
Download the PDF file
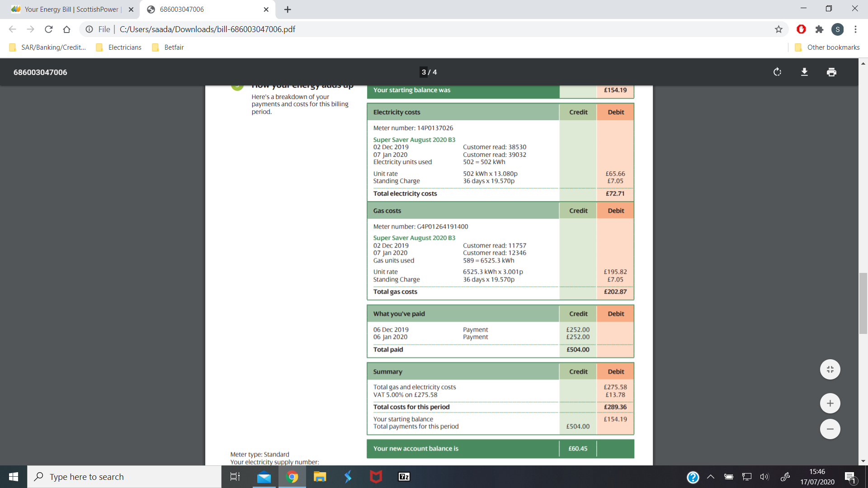pos(804,72)
